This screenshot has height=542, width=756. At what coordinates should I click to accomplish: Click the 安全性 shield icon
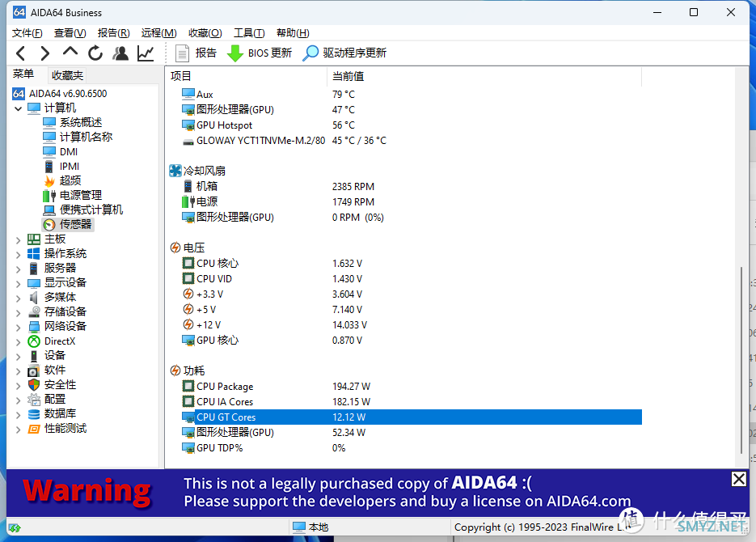[x=34, y=385]
